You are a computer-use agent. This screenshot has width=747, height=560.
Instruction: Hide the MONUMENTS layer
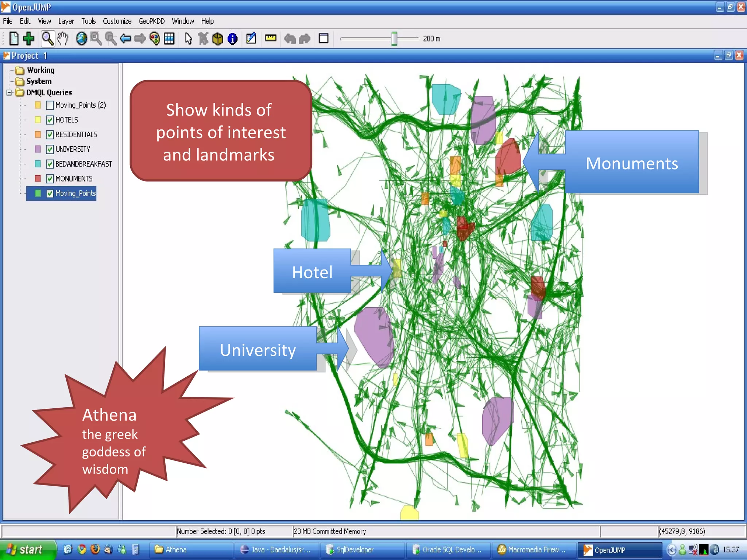coord(50,179)
